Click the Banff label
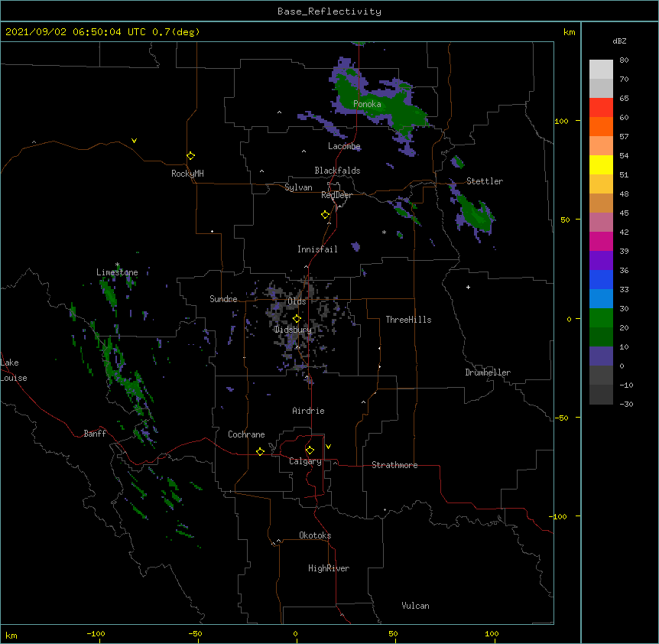The height and width of the screenshot is (644, 659). pos(95,434)
